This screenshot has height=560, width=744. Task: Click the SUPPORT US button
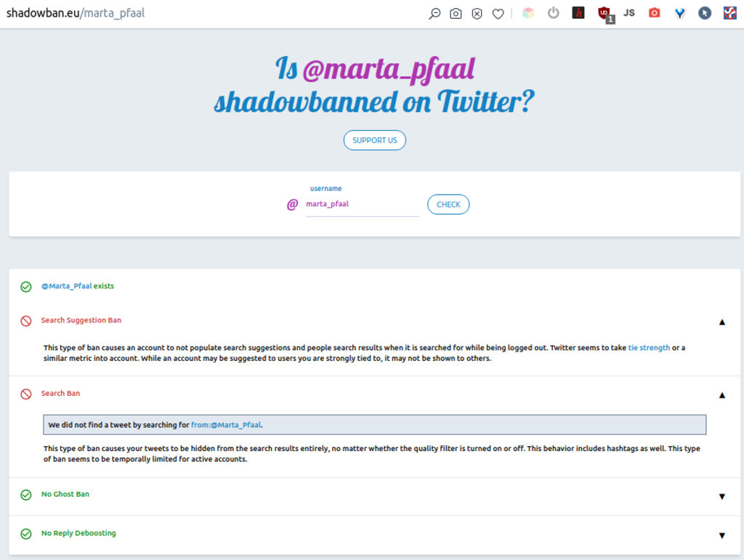tap(374, 140)
